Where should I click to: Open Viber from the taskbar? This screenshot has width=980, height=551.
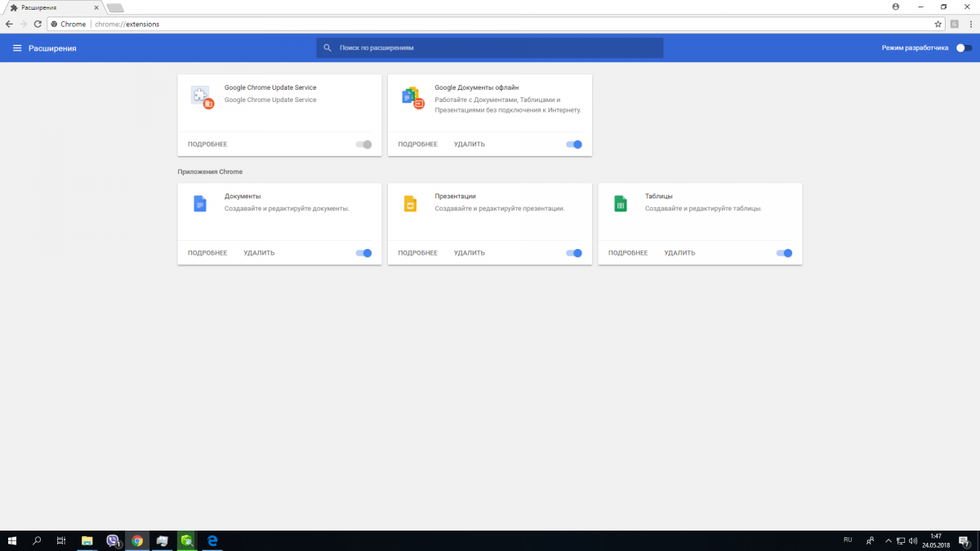pos(113,540)
